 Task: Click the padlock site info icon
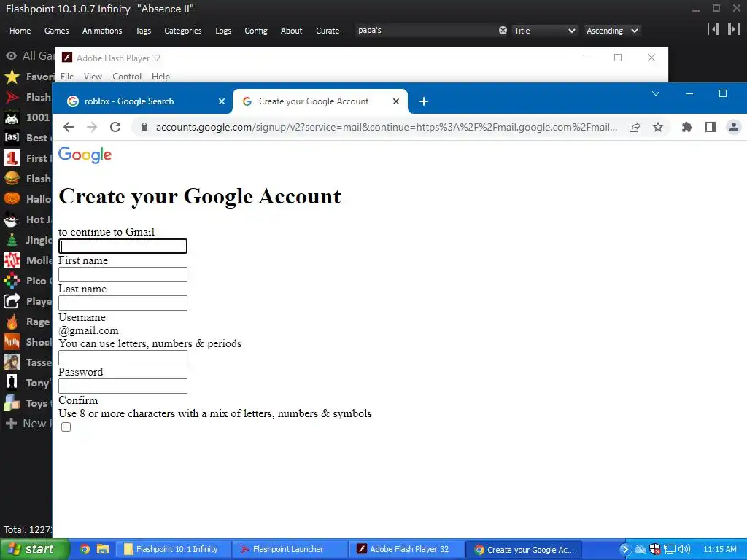coord(144,127)
